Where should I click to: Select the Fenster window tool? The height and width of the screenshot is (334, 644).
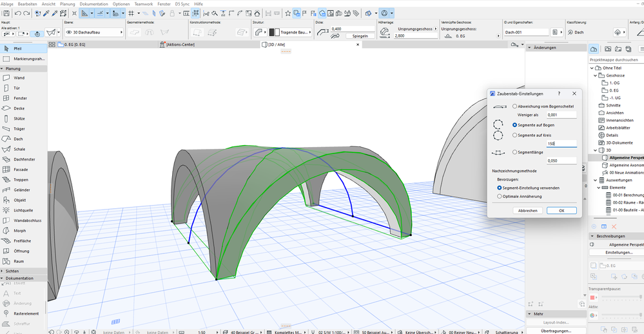click(21, 98)
